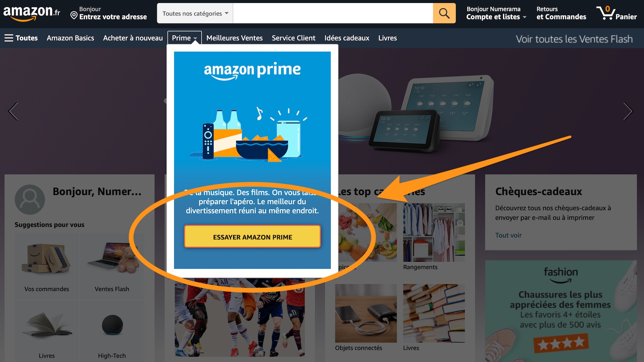Open Compte et listes dropdown
Screen dimensions: 644x362
tap(496, 13)
